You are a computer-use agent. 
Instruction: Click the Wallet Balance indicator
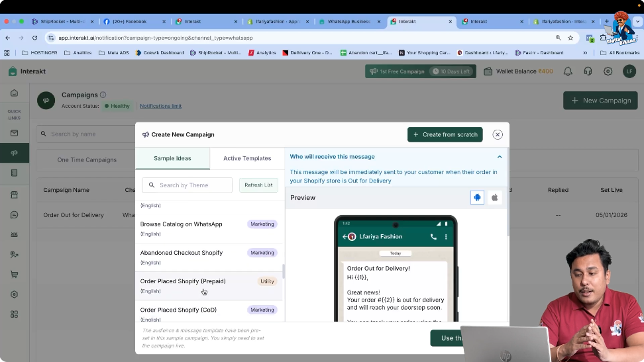click(518, 71)
